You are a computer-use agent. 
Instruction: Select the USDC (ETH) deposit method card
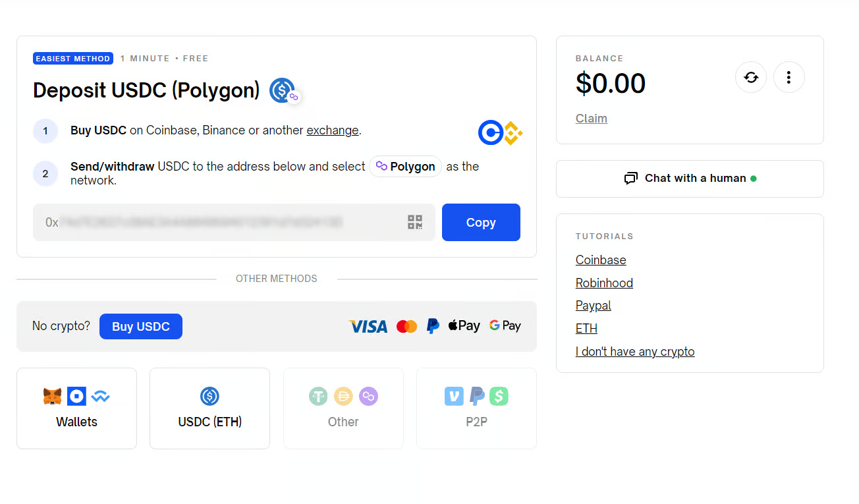[x=209, y=408]
